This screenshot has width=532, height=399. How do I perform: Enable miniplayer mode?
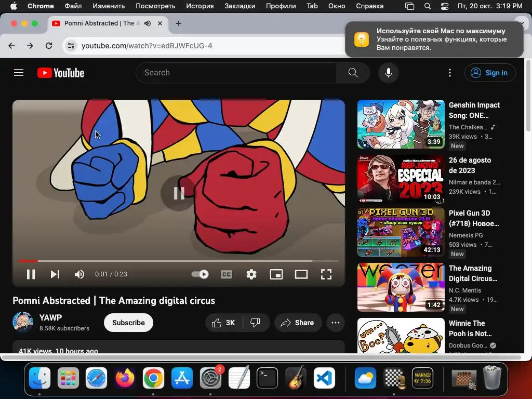click(x=276, y=274)
